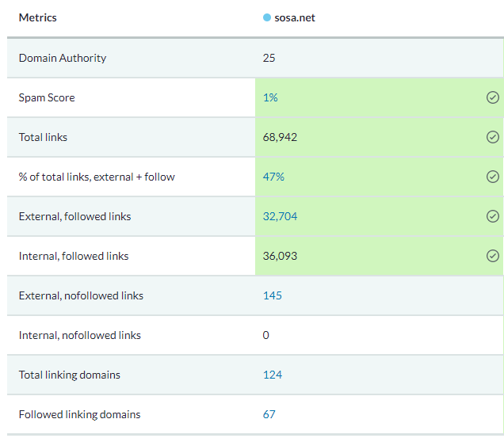The height and width of the screenshot is (438, 504).
Task: Click the 36,093 internal followed links value
Action: [280, 256]
